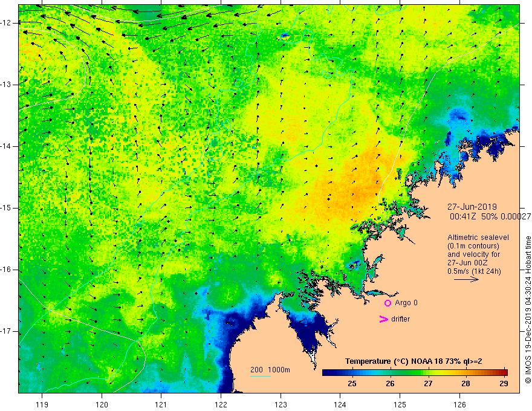Click the 28 value on color bar

coord(466,384)
